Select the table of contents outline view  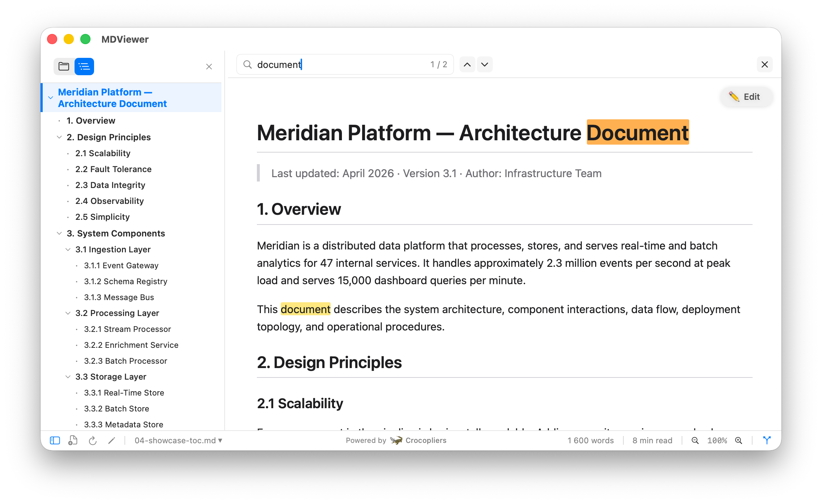84,67
